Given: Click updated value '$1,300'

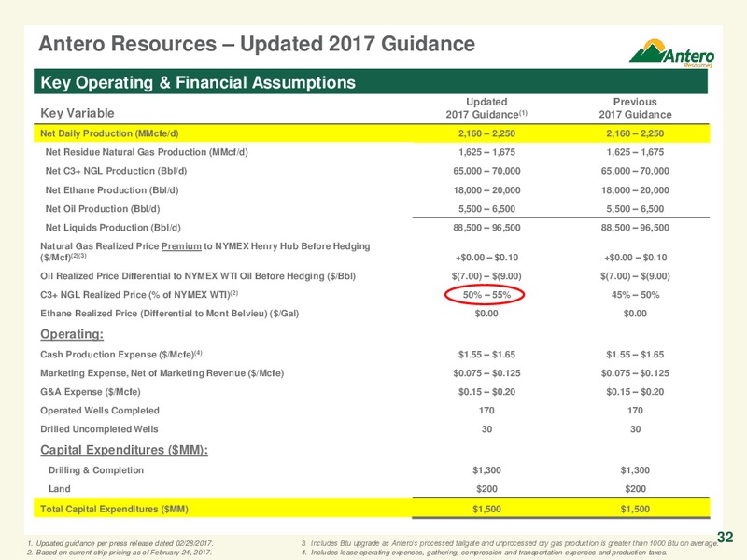Looking at the screenshot, I should point(486,470).
